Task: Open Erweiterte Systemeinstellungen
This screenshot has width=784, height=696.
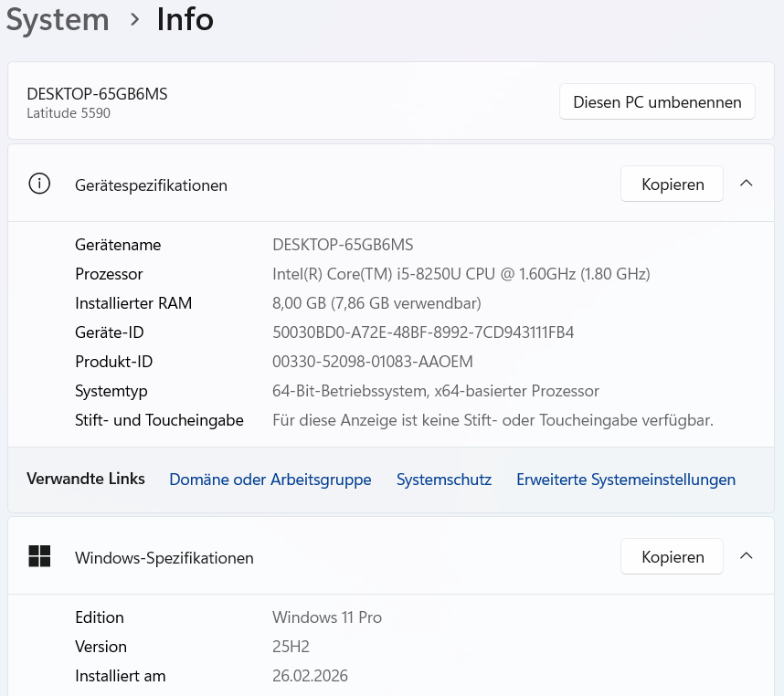Action: (x=626, y=480)
